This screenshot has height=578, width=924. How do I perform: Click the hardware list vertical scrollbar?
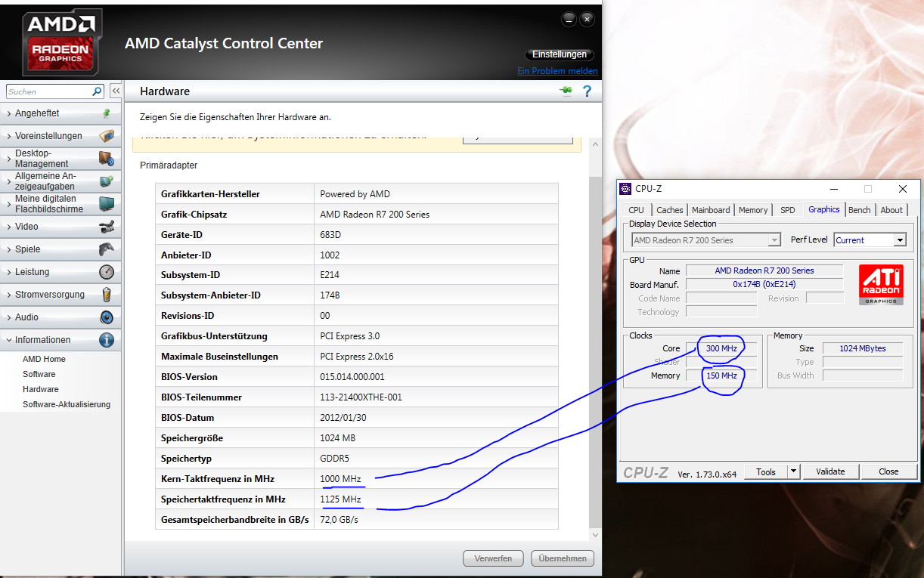[595, 351]
